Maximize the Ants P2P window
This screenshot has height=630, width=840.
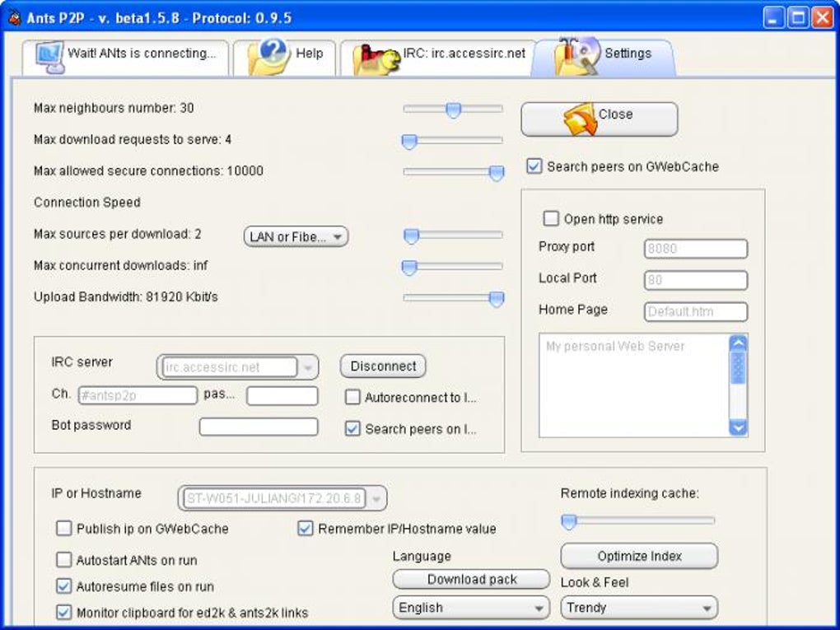[798, 17]
